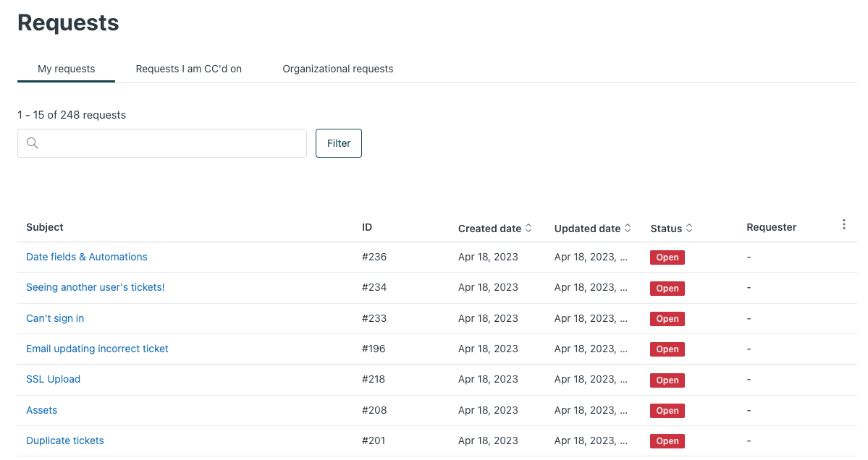Open the SSL Upload request
Screen dimensions: 868x460
click(53, 379)
